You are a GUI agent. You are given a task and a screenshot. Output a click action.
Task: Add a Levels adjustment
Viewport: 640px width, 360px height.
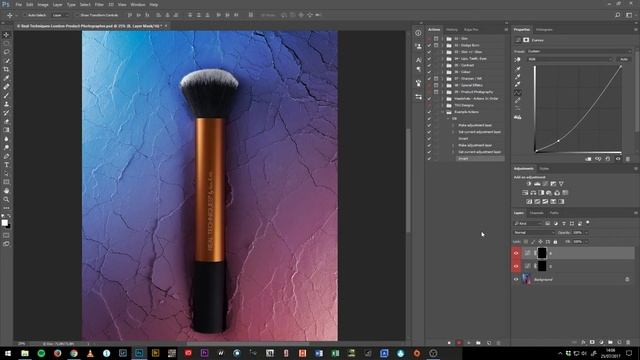tap(537, 184)
